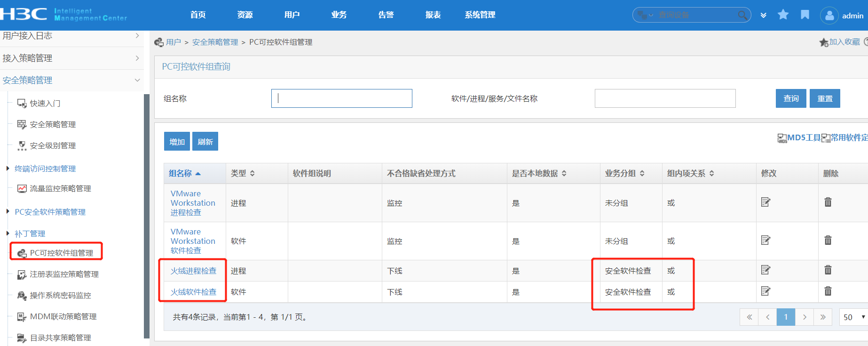
Task: Click the double-chevron expander beside the search box
Action: (764, 15)
